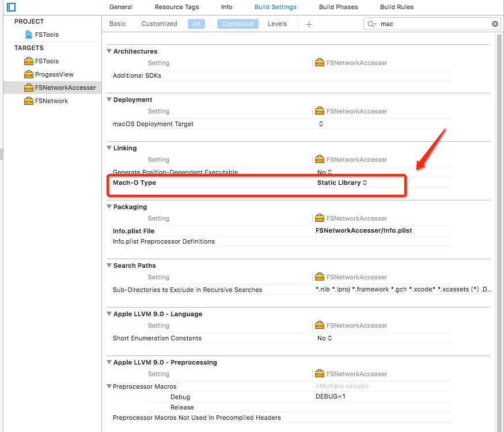Collapse the Preprocessor Macros row
504x432 pixels.
point(109,386)
